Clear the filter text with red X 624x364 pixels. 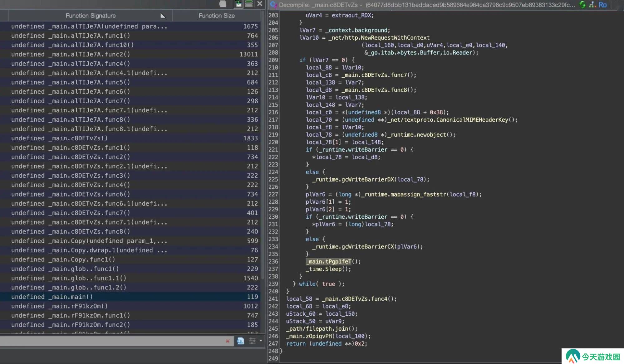pyautogui.click(x=228, y=341)
